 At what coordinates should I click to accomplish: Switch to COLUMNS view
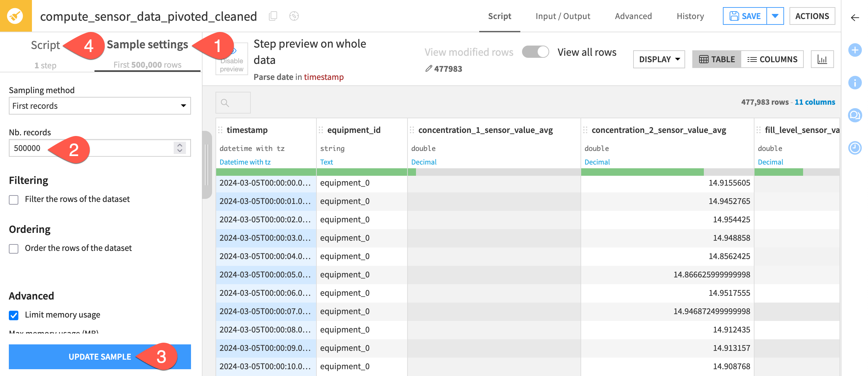pos(772,59)
